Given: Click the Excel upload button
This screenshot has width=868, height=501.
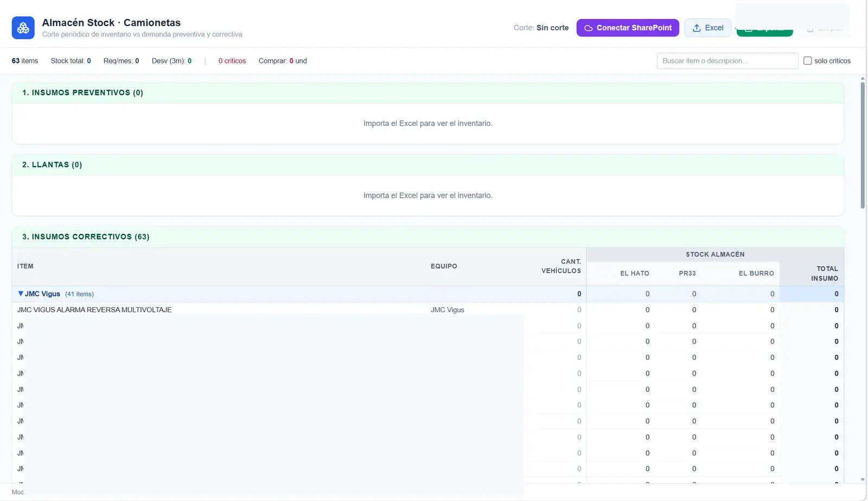Looking at the screenshot, I should [x=708, y=28].
